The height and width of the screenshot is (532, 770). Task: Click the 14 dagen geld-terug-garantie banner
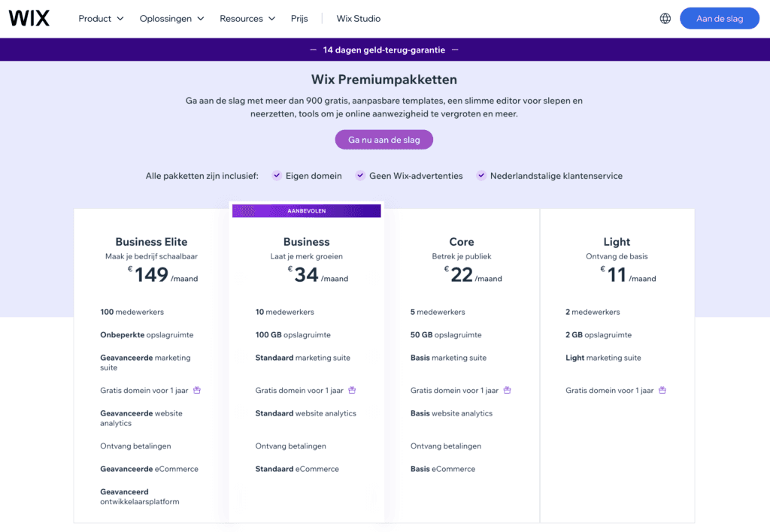tap(385, 50)
